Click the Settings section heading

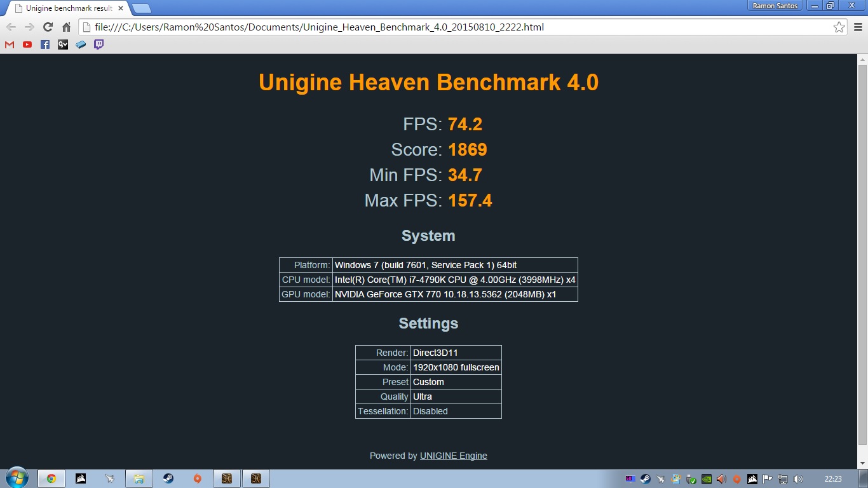(428, 323)
